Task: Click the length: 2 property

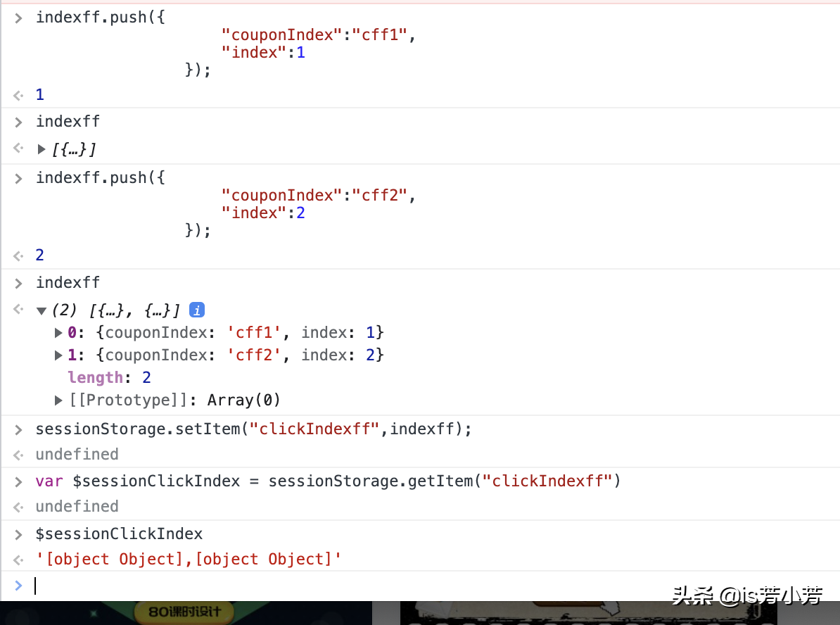Action: [x=109, y=377]
